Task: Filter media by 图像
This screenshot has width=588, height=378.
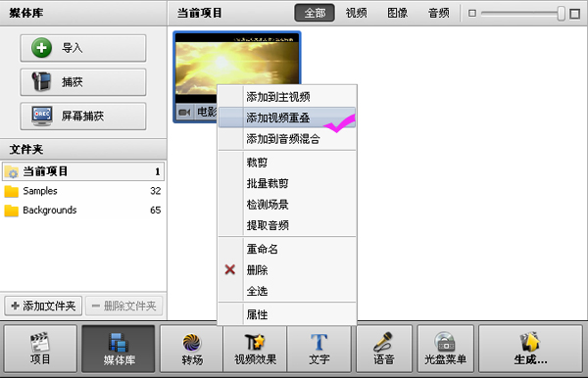Action: pyautogui.click(x=397, y=13)
